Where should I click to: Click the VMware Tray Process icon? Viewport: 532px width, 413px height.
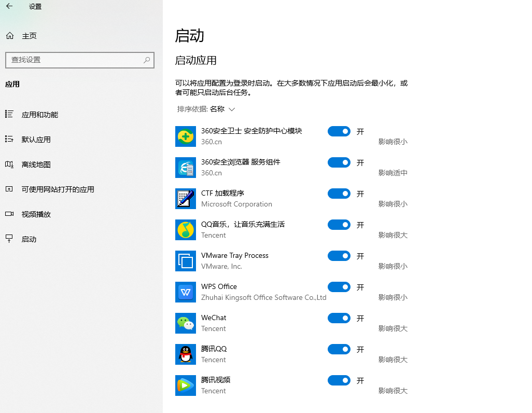pyautogui.click(x=185, y=261)
